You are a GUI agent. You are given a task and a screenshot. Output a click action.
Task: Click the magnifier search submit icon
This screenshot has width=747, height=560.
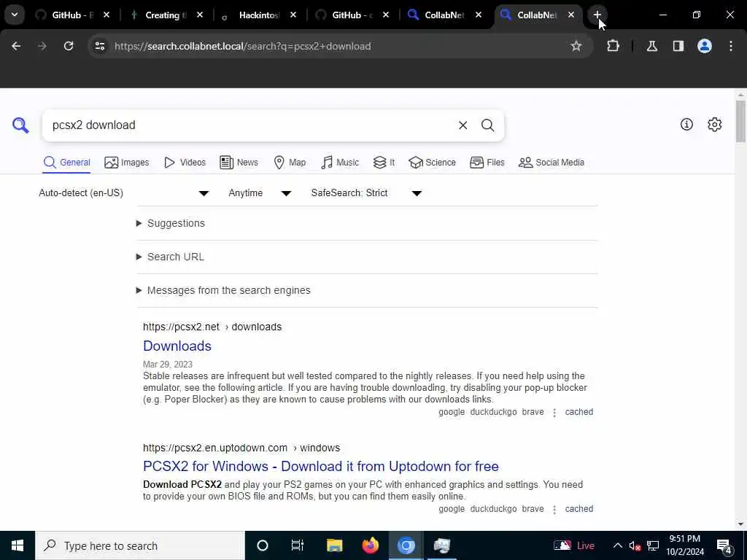(487, 125)
